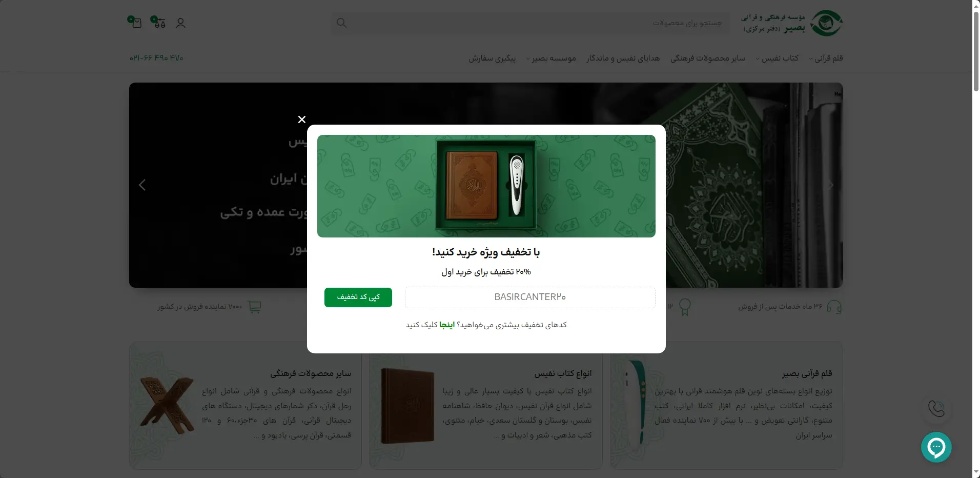Click the اینجا link for more codes
Screen dimensions: 980x478
(447, 325)
